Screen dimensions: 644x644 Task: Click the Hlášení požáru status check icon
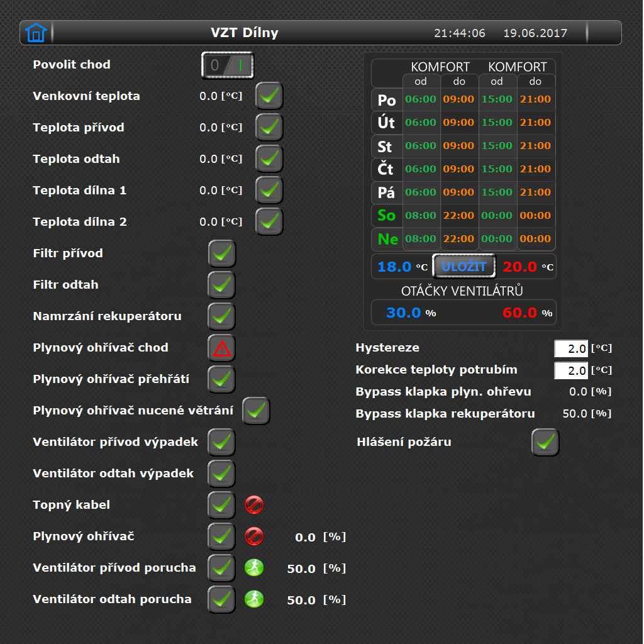[x=545, y=442]
